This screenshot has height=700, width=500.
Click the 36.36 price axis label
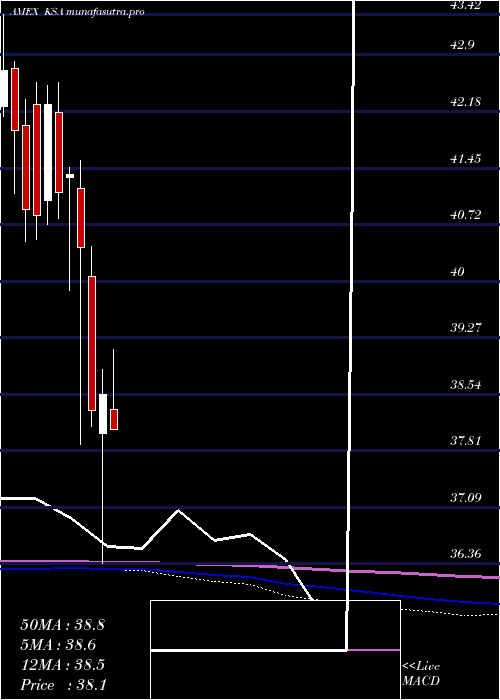click(x=468, y=554)
